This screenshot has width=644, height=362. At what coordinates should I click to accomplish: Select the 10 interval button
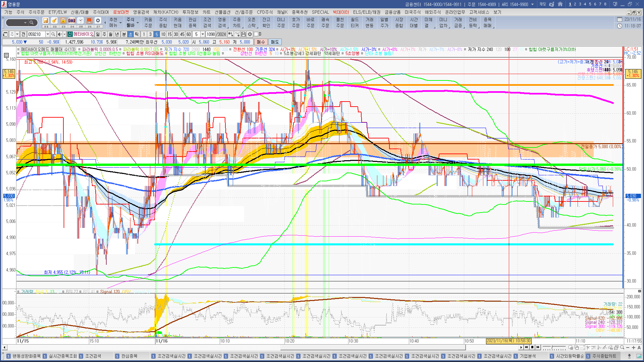click(x=163, y=34)
